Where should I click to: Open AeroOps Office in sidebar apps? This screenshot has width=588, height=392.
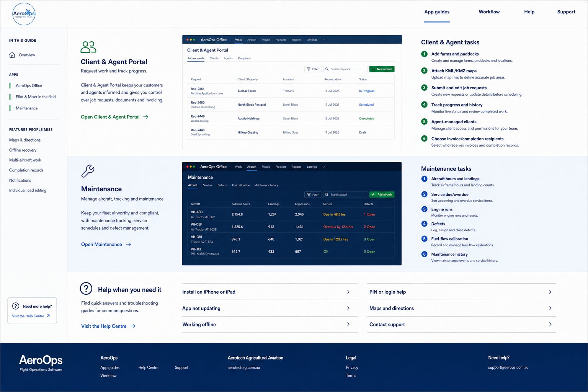29,86
